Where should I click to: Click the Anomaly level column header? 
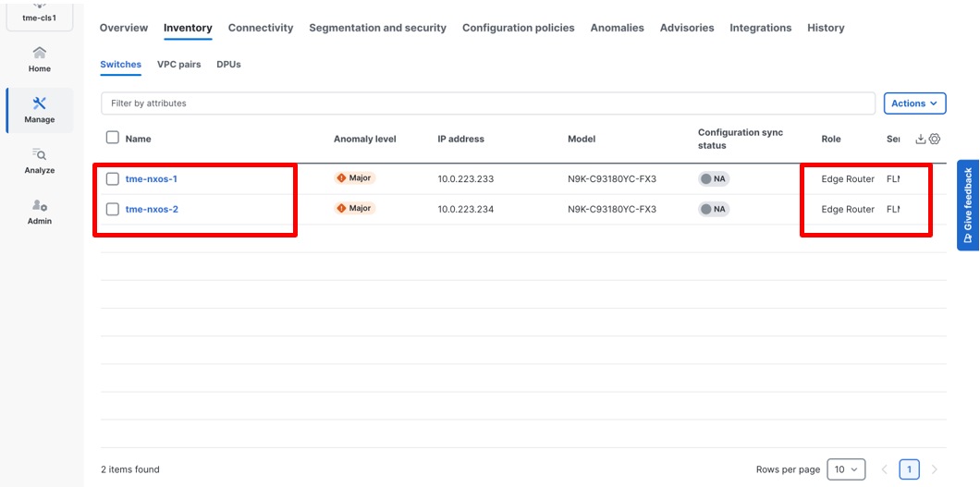pyautogui.click(x=365, y=139)
